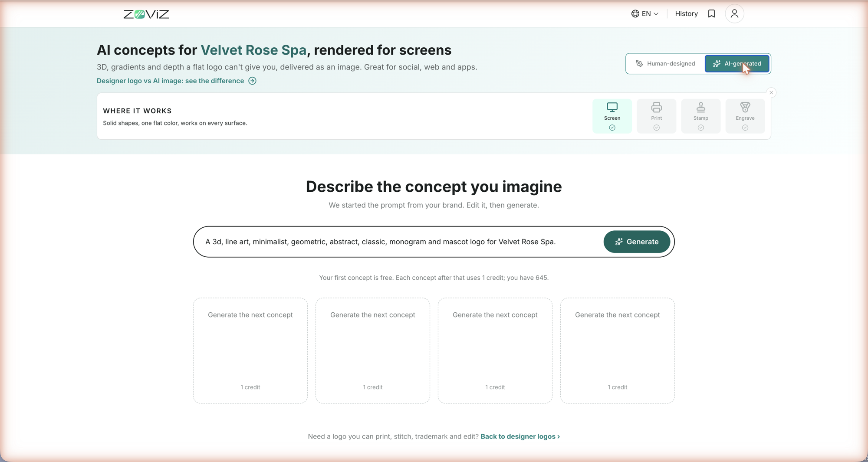Viewport: 868px width, 462px height.
Task: Select the Stamp surface tile
Action: point(700,116)
